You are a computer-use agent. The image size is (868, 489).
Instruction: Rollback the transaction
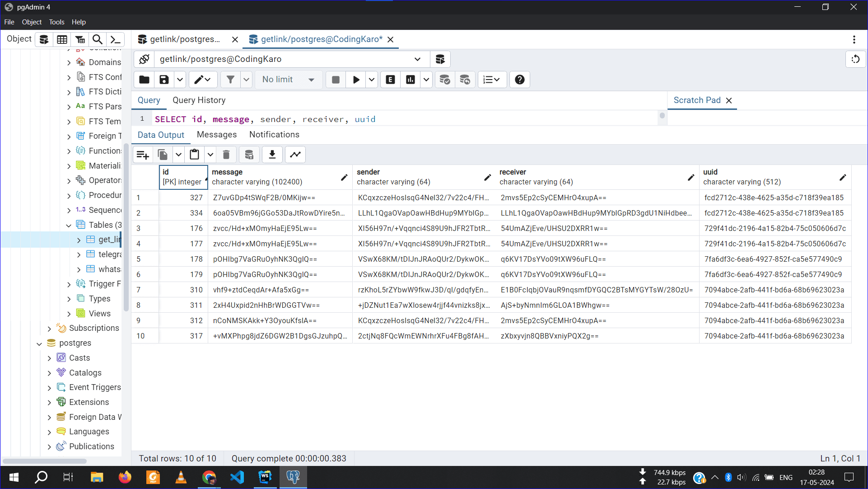[x=465, y=79]
